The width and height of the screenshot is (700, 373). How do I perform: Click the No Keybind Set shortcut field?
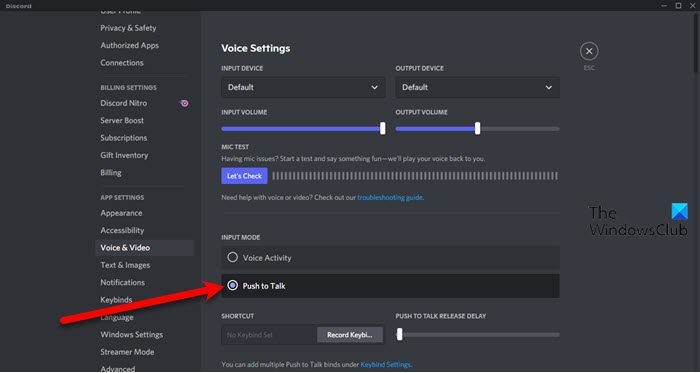click(269, 335)
